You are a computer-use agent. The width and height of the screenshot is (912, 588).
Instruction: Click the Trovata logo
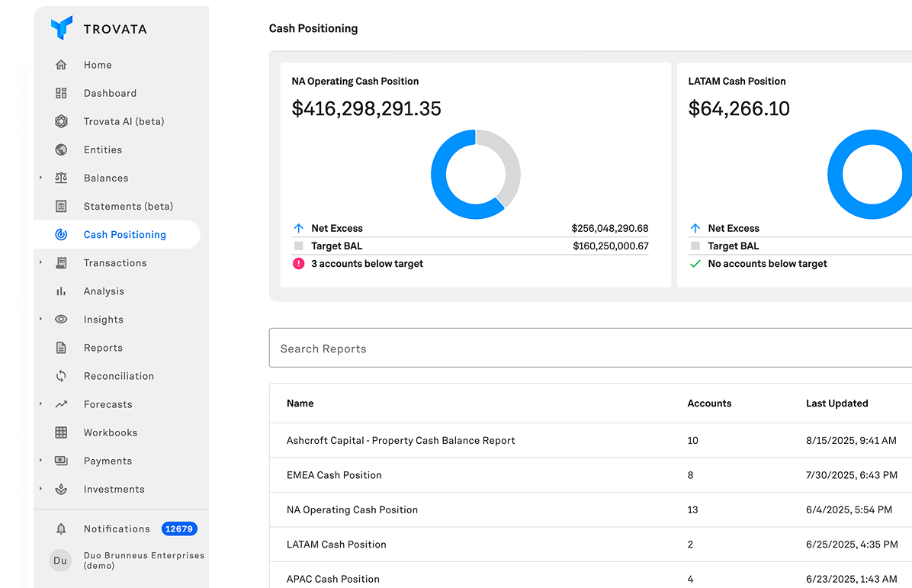coord(62,28)
